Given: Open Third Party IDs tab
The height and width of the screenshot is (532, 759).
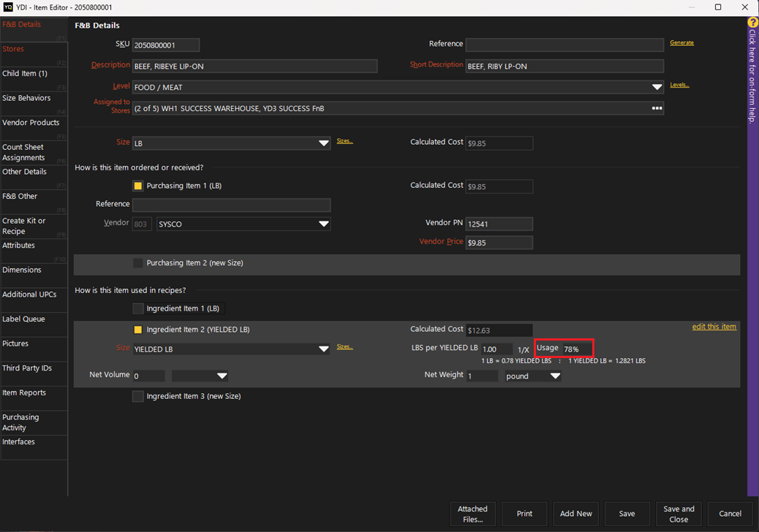Looking at the screenshot, I should (34, 374).
